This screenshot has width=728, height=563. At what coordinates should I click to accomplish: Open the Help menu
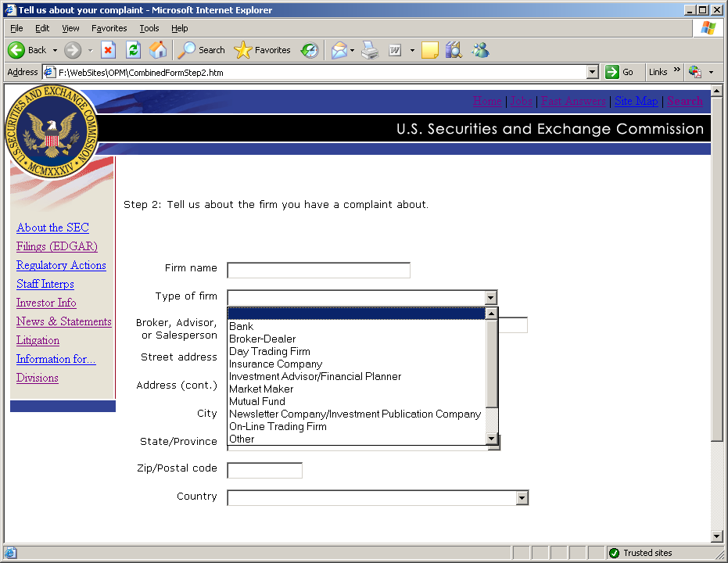click(x=180, y=28)
